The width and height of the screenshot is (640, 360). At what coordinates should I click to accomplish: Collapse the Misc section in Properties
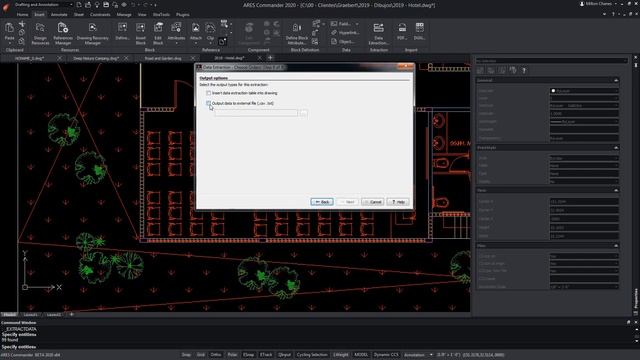pos(616,246)
